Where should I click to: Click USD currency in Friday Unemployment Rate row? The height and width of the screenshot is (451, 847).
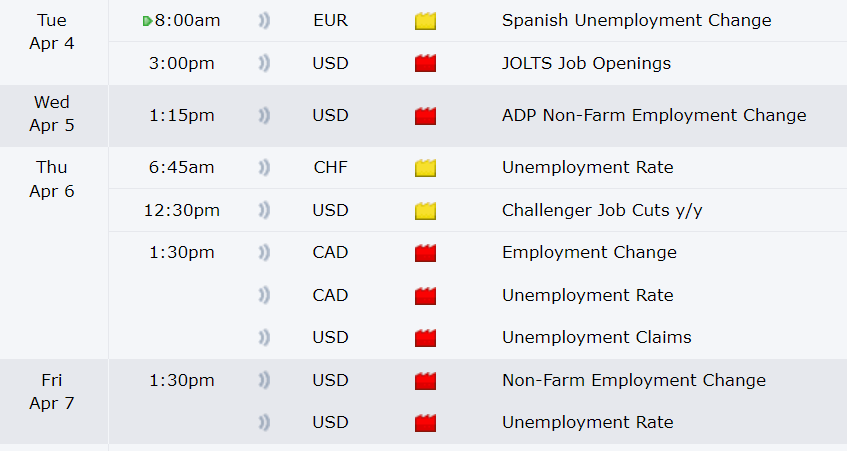(330, 423)
